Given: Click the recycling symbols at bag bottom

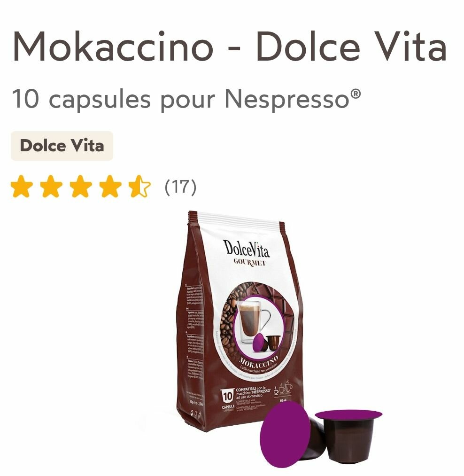Looking at the screenshot, I should [x=194, y=414].
